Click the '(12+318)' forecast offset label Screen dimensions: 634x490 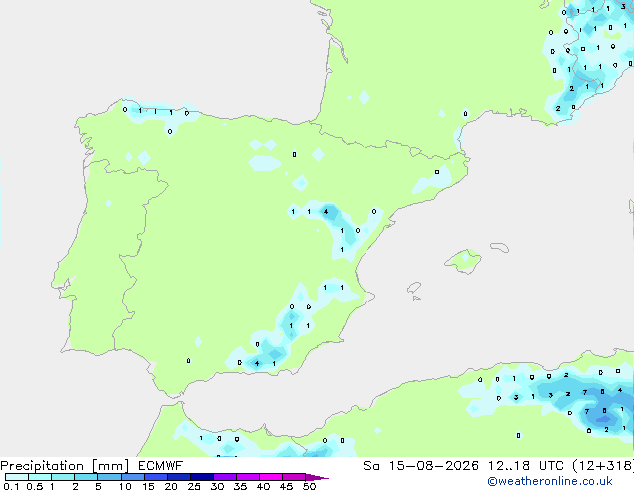coord(603,466)
